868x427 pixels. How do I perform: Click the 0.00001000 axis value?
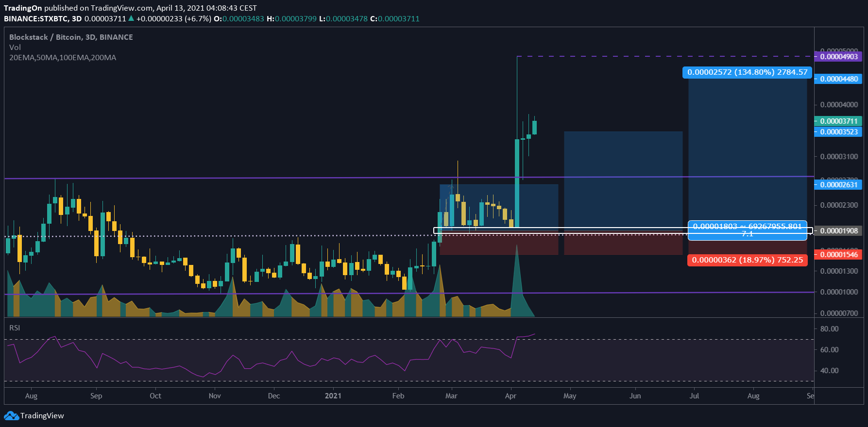click(x=839, y=292)
